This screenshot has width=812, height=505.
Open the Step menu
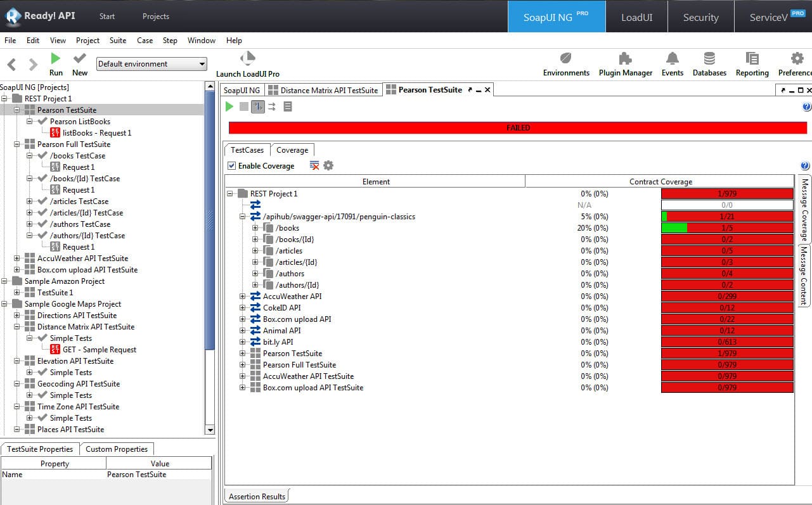coord(170,40)
